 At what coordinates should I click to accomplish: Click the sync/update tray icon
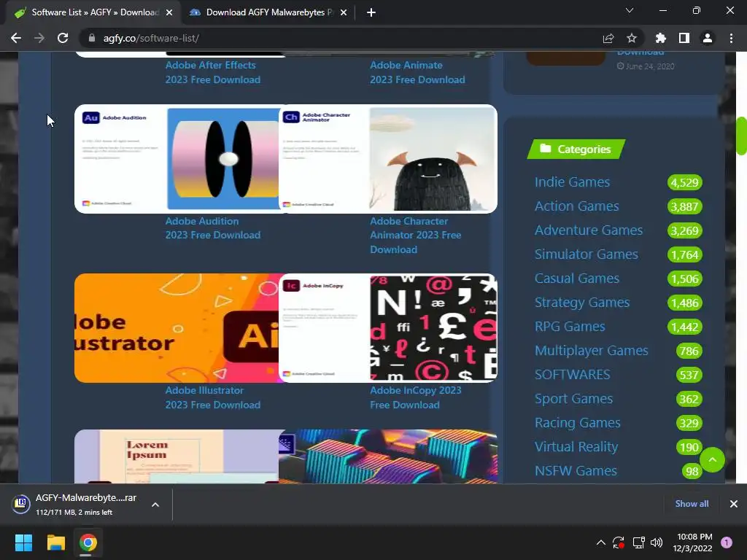click(x=619, y=542)
